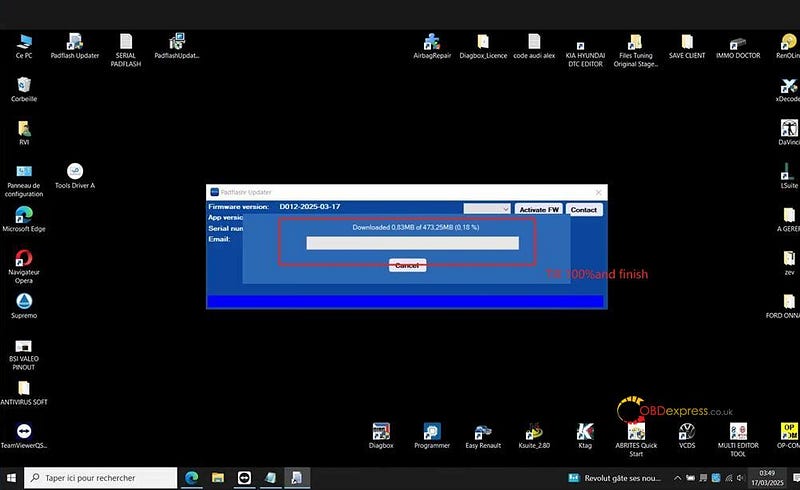Click the download progress bar
Image resolution: width=800 pixels, height=490 pixels.
pyautogui.click(x=412, y=243)
